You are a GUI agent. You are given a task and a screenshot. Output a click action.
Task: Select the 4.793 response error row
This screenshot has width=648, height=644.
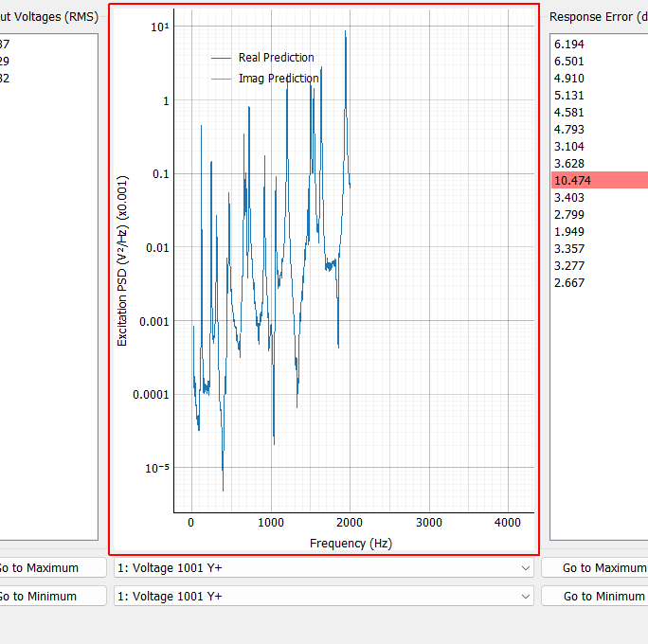click(x=600, y=130)
